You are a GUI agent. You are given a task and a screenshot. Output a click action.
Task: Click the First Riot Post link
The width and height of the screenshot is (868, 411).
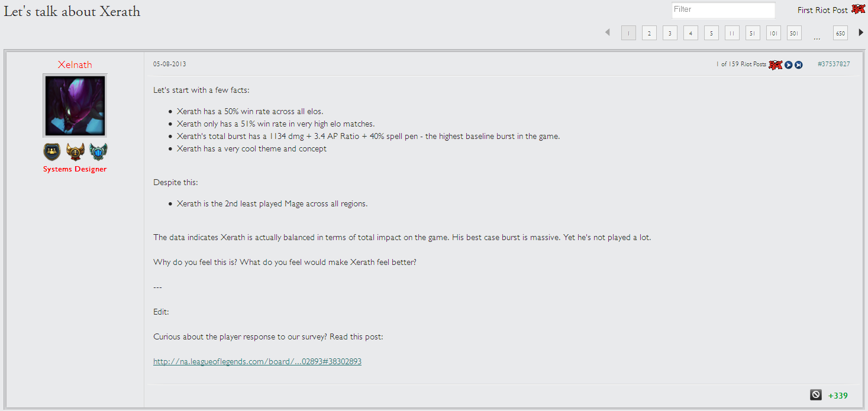822,10
